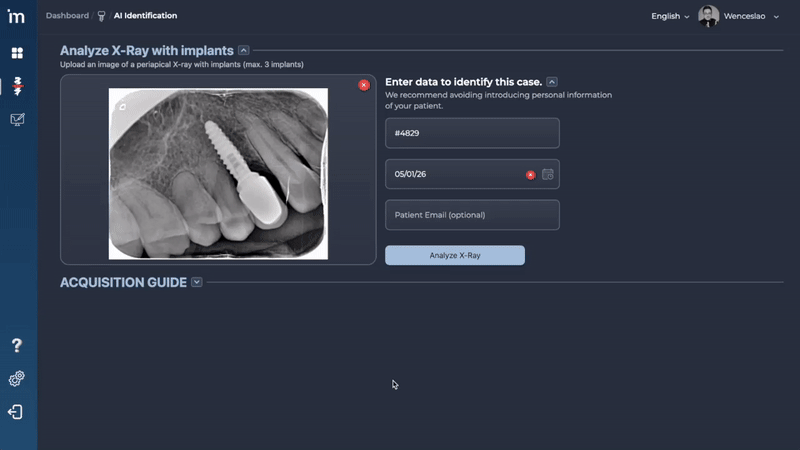Open the dashboard grid icon in sidebar
The height and width of the screenshot is (450, 800).
[x=17, y=53]
